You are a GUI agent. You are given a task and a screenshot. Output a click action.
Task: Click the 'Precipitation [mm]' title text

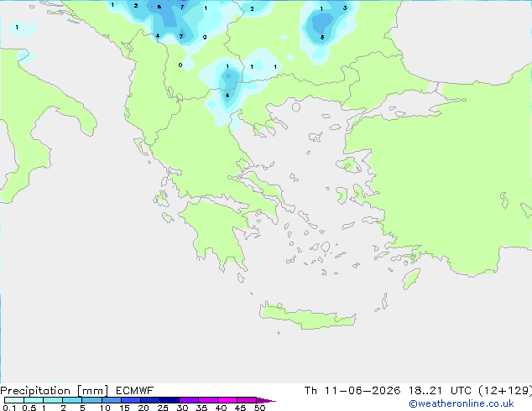(54, 391)
